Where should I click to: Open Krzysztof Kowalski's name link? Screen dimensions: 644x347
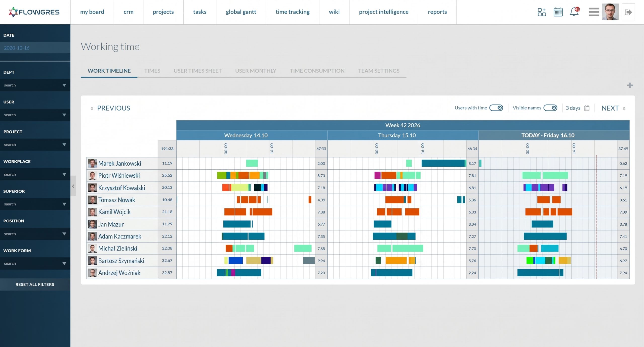click(122, 188)
